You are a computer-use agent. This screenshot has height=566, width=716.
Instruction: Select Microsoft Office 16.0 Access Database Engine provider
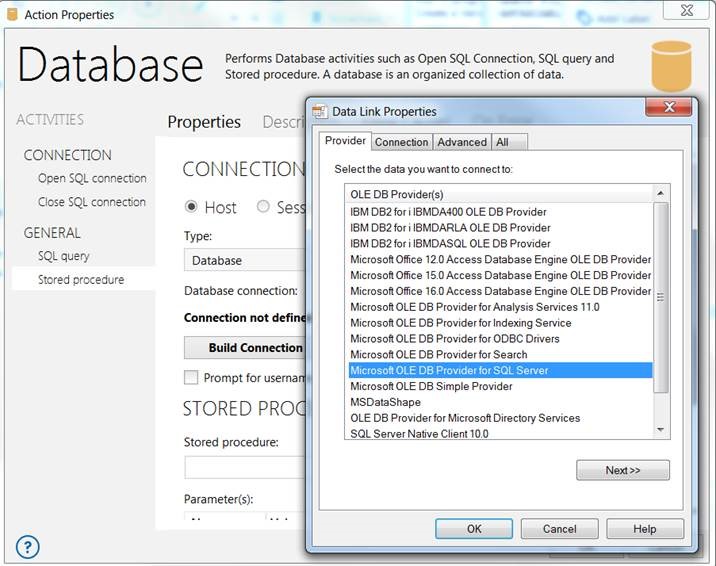click(500, 291)
